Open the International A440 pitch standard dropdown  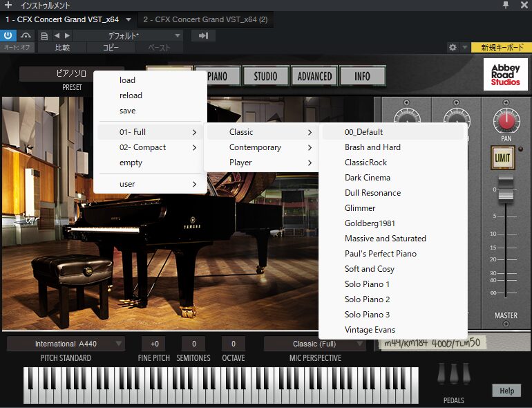[66, 344]
